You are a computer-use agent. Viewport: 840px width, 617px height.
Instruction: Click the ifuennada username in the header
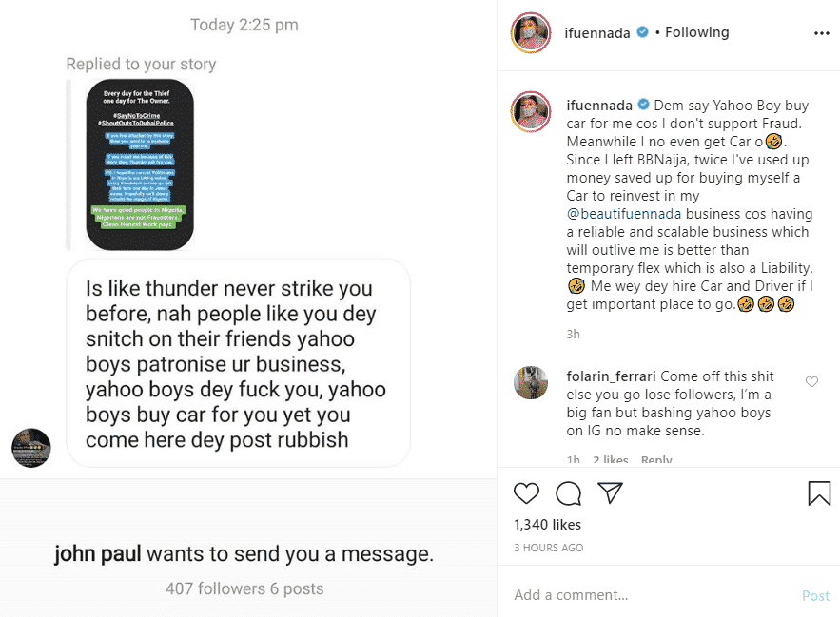[597, 32]
